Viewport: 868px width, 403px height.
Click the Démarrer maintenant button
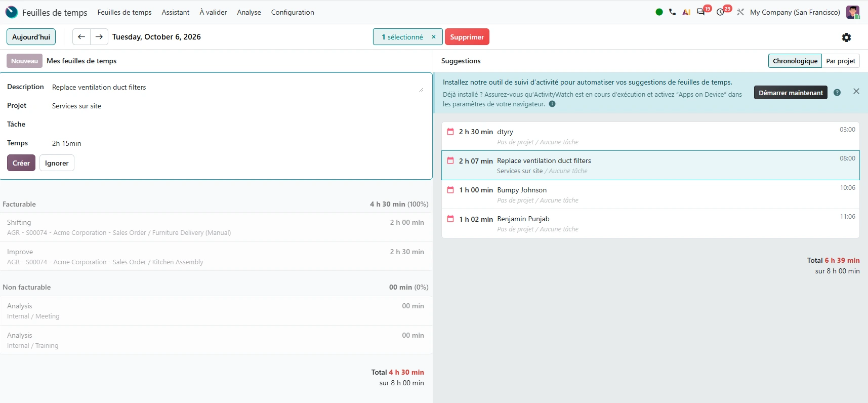791,93
